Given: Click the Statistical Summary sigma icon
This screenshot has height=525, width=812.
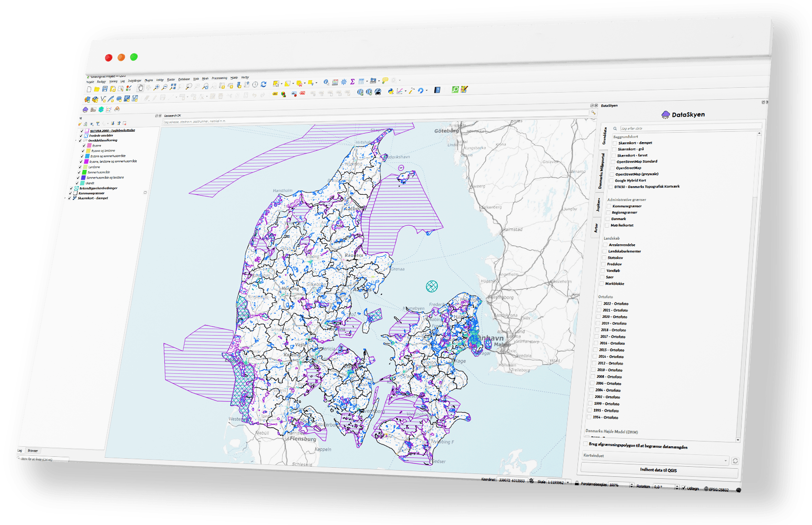Looking at the screenshot, I should pos(353,82).
